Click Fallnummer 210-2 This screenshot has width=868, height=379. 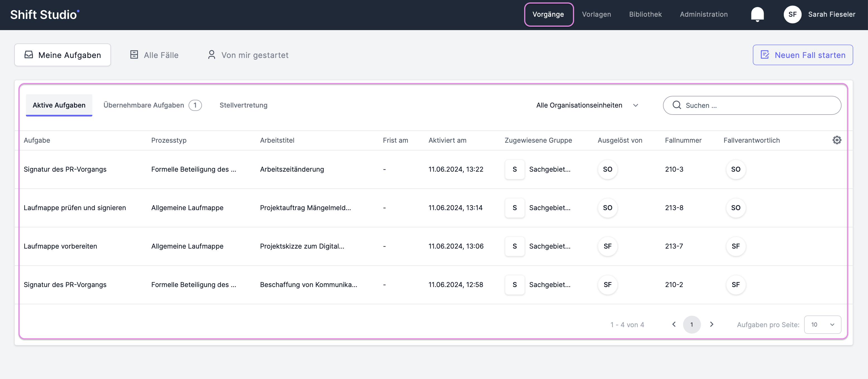[674, 285]
